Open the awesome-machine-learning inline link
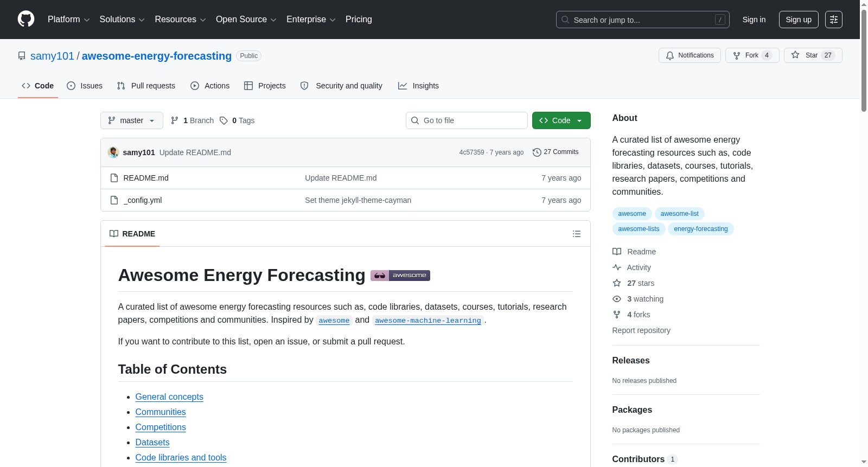 click(x=428, y=321)
